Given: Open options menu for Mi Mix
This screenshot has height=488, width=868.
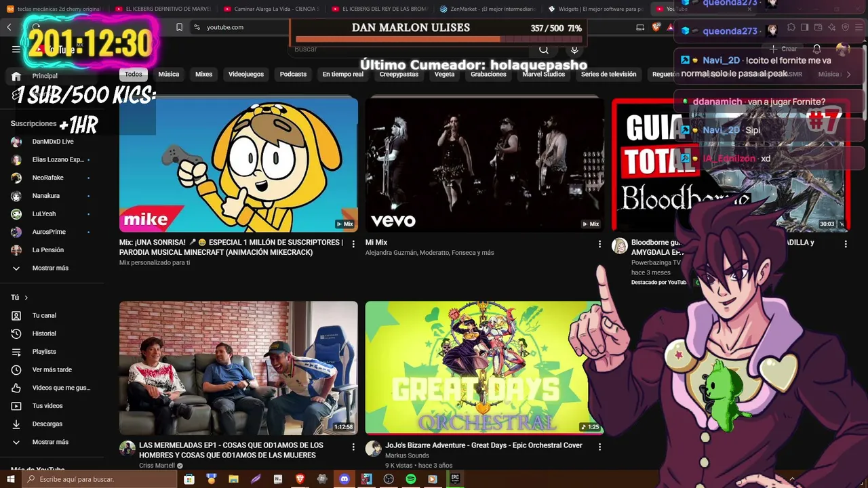Looking at the screenshot, I should pyautogui.click(x=599, y=244).
